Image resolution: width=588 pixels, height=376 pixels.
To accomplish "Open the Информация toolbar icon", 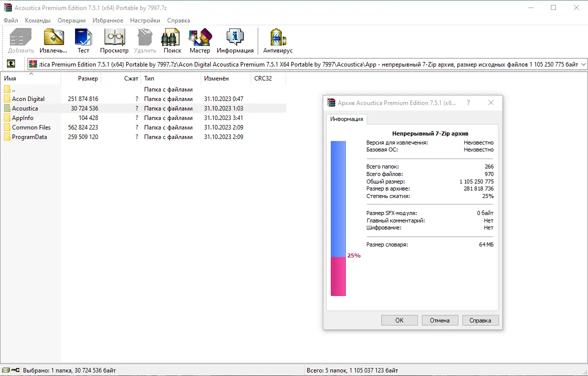I will (235, 37).
